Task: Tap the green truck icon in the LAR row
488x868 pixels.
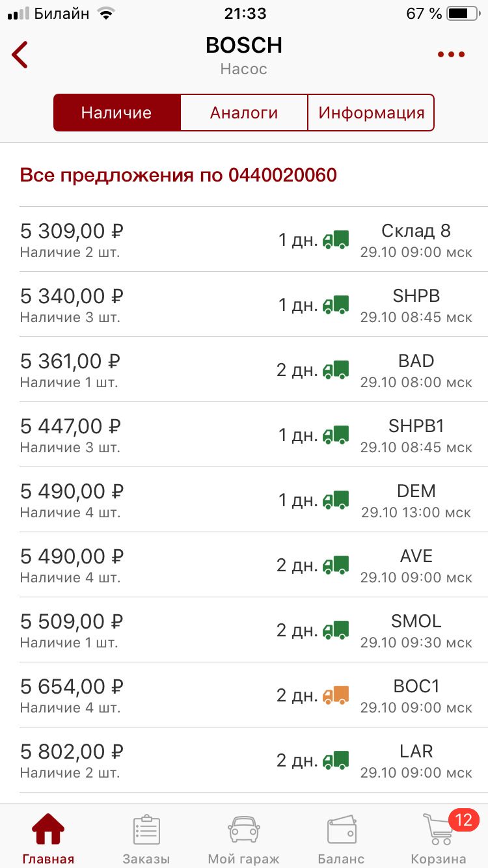Action: 336,760
